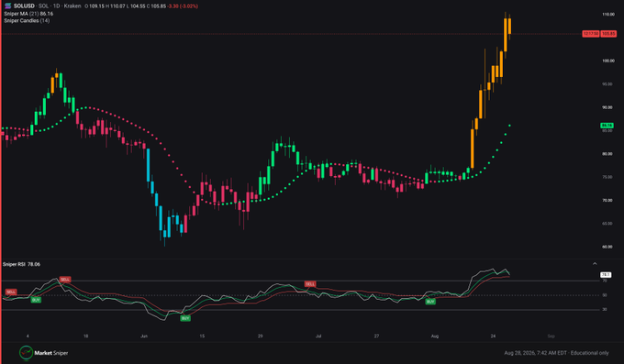
Task: Click the 'Jul' date axis label
Action: point(318,336)
